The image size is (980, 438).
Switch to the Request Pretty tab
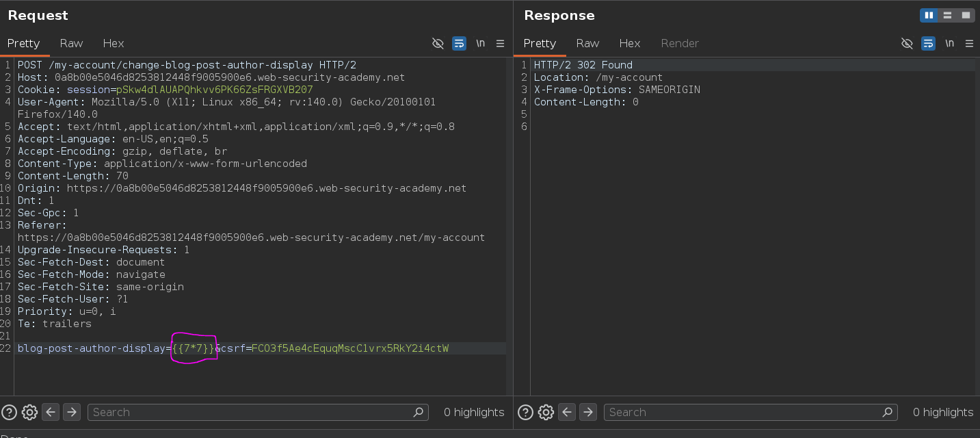tap(24, 43)
